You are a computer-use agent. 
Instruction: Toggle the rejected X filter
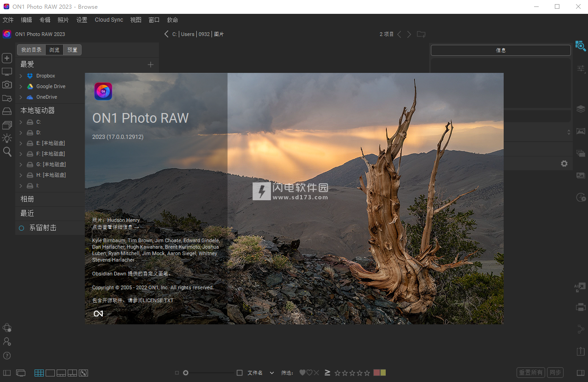[x=316, y=373]
